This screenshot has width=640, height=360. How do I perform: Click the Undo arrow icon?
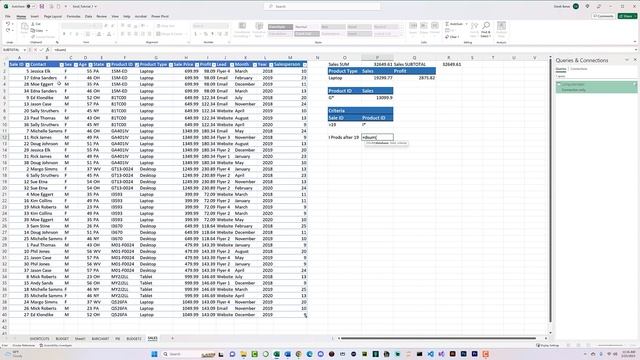pyautogui.click(x=8, y=24)
